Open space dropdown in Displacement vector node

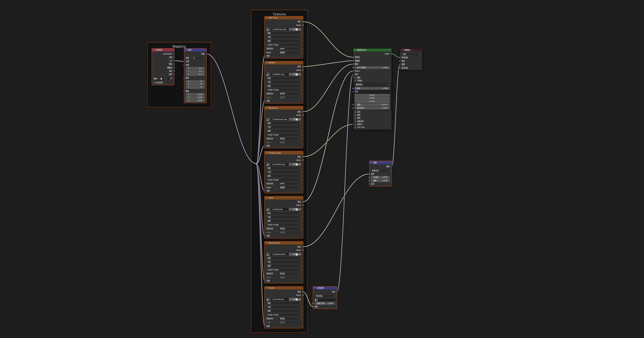pos(380,171)
